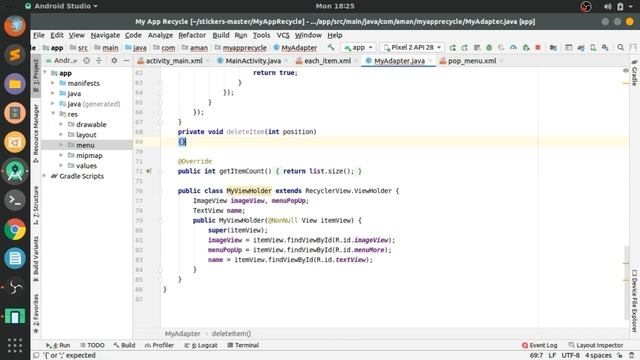Click the UTF-8 encoding in status bar

click(x=571, y=356)
